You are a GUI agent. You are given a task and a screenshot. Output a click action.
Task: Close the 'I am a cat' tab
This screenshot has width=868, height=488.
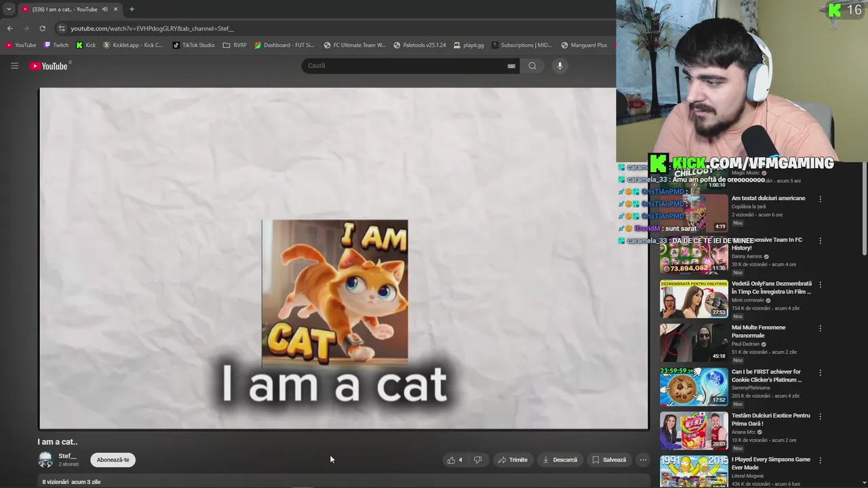pos(115,9)
